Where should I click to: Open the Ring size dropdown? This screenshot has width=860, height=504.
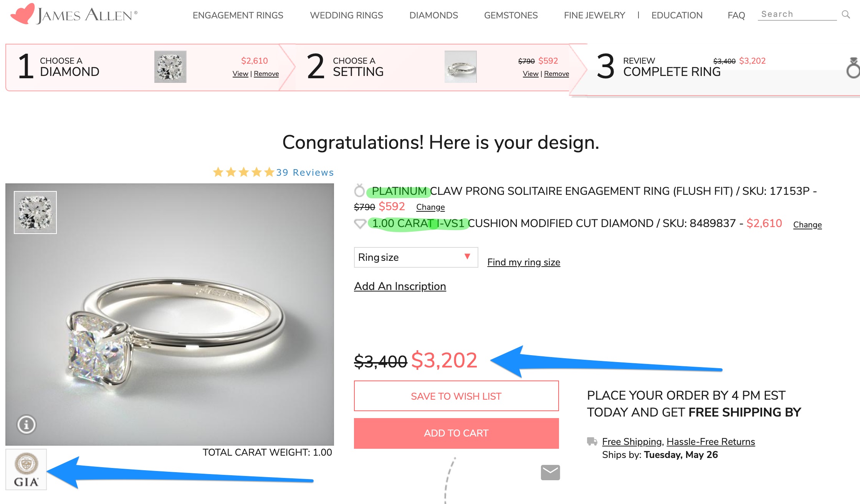(416, 257)
